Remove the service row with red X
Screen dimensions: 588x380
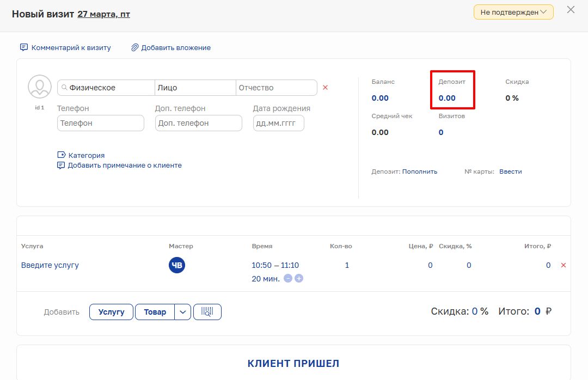tap(563, 265)
